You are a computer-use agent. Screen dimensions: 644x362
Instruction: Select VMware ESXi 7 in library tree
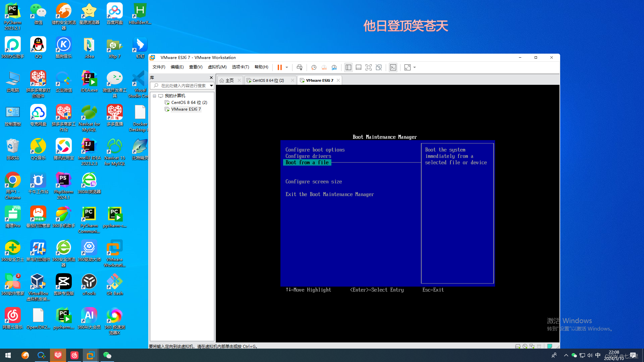coord(186,109)
